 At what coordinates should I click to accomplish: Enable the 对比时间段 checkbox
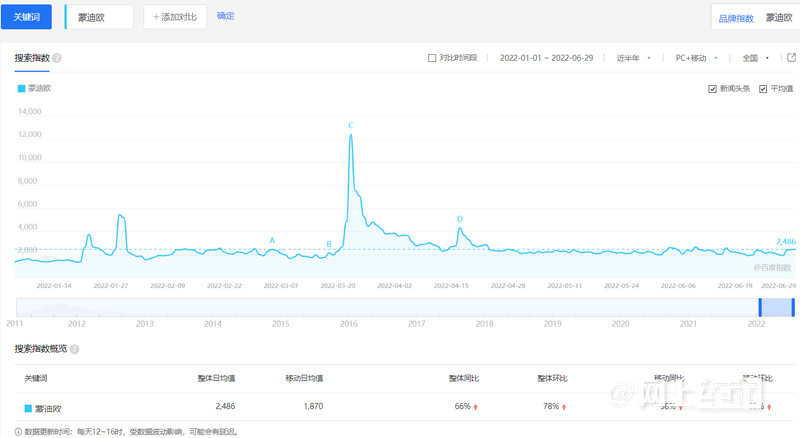432,58
